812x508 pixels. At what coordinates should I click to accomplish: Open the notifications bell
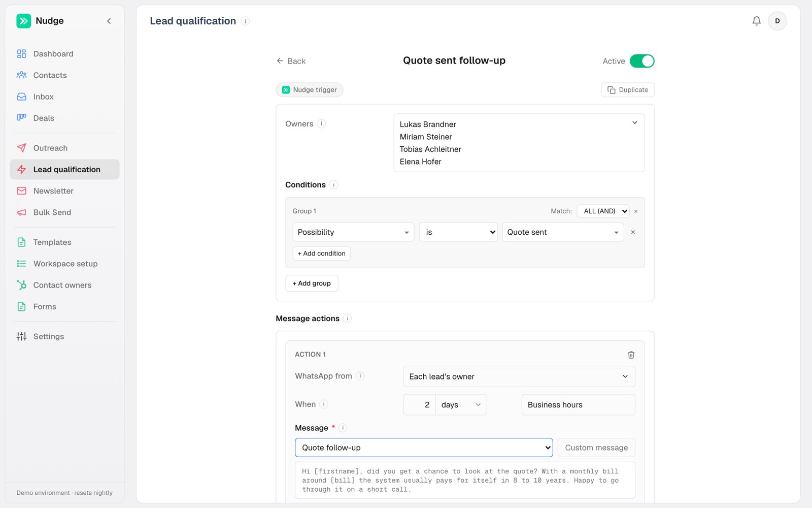point(756,21)
